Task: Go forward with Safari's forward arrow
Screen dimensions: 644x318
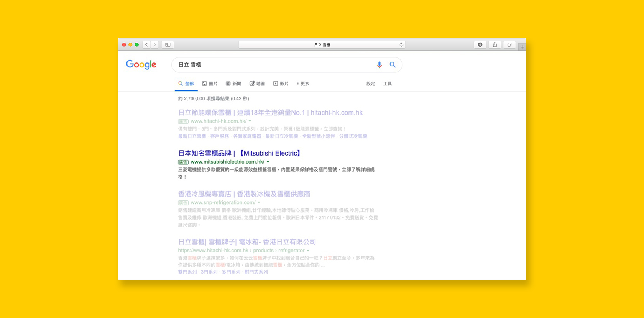Action: click(x=155, y=45)
